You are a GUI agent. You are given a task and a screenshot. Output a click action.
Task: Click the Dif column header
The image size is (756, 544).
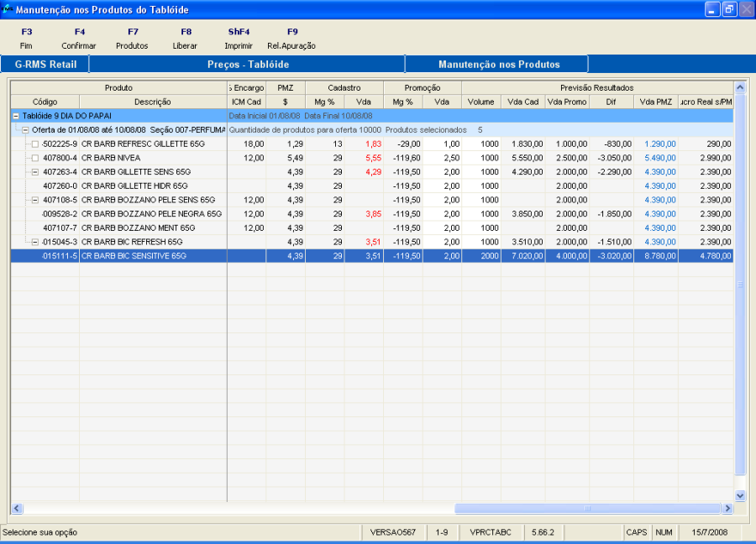click(612, 102)
